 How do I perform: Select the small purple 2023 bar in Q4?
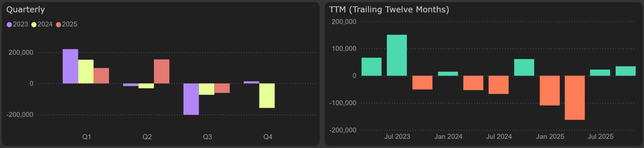coord(251,82)
